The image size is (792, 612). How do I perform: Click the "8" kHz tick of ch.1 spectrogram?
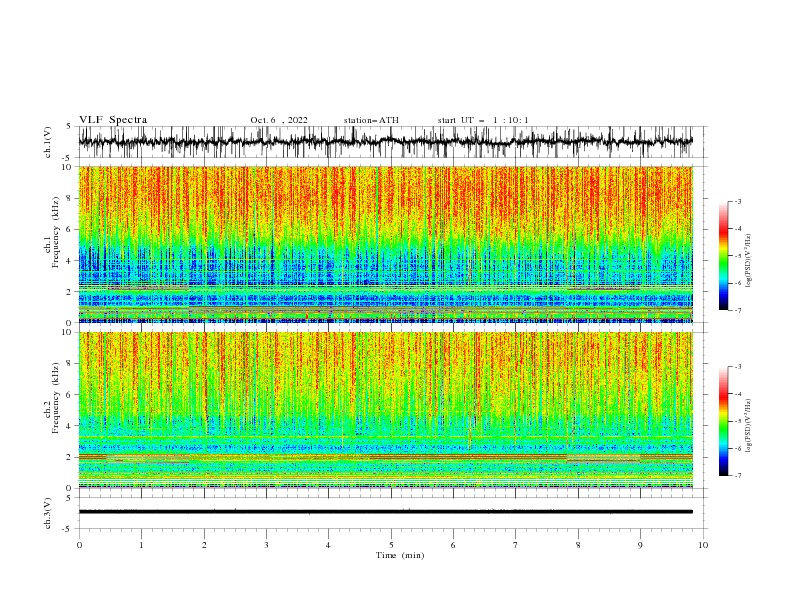click(x=70, y=198)
